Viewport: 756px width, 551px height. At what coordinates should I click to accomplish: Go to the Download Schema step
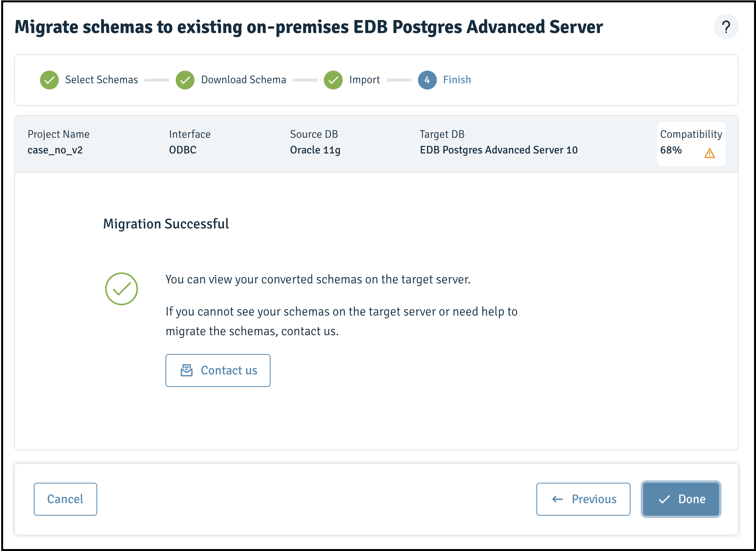coord(244,80)
